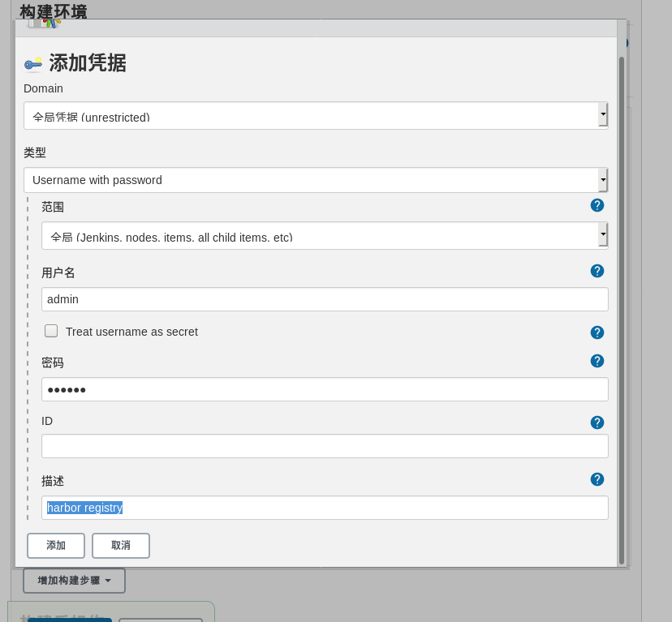Open help for the 描述 field
672x622 pixels.
tap(597, 479)
